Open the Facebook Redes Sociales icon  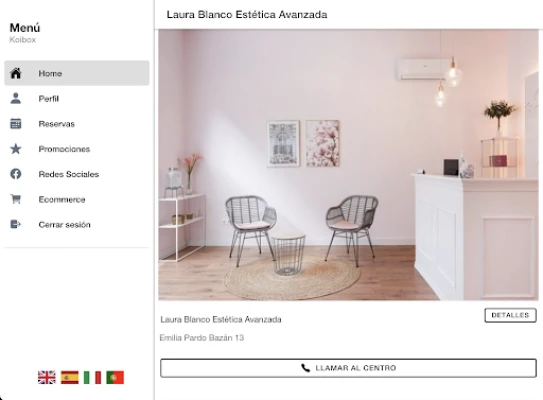point(16,174)
